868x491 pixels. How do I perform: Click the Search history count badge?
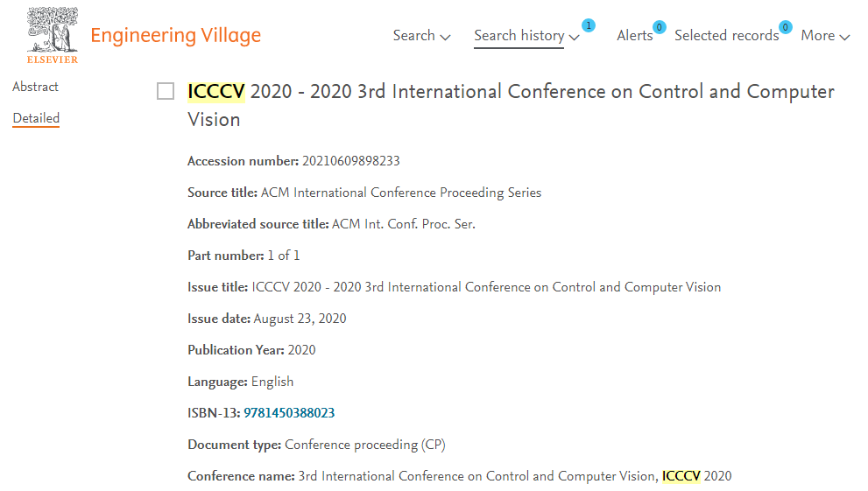pos(589,25)
